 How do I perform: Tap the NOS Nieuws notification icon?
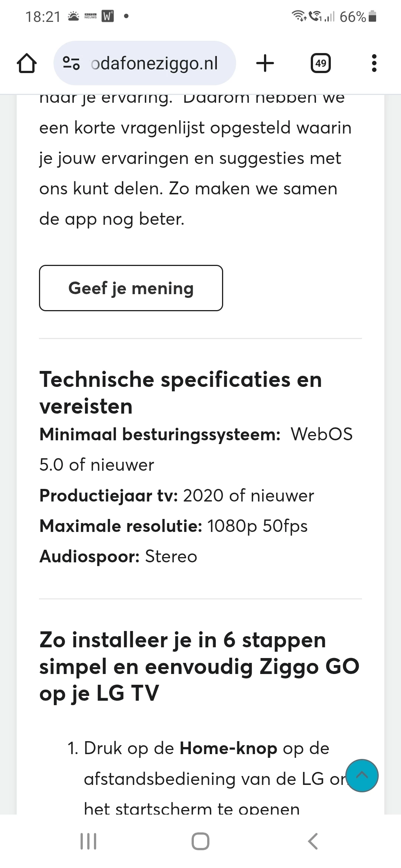pyautogui.click(x=91, y=16)
